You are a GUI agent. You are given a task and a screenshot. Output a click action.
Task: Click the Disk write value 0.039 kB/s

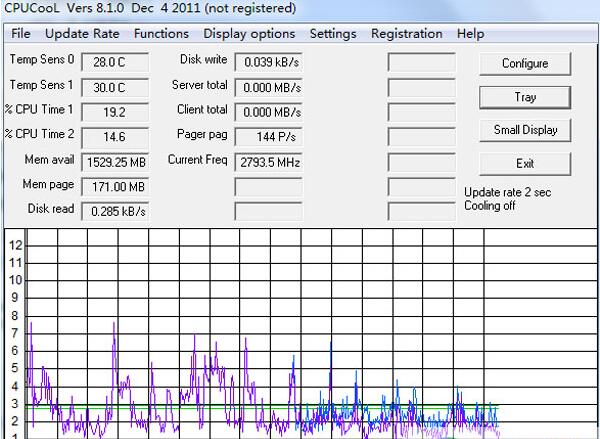click(268, 62)
